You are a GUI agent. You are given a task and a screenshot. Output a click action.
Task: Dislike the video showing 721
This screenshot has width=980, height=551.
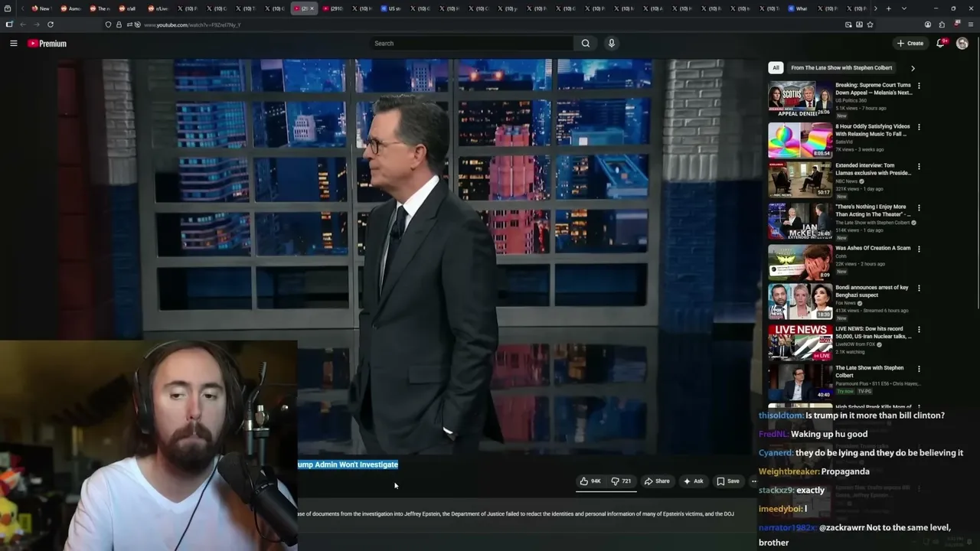[621, 481]
